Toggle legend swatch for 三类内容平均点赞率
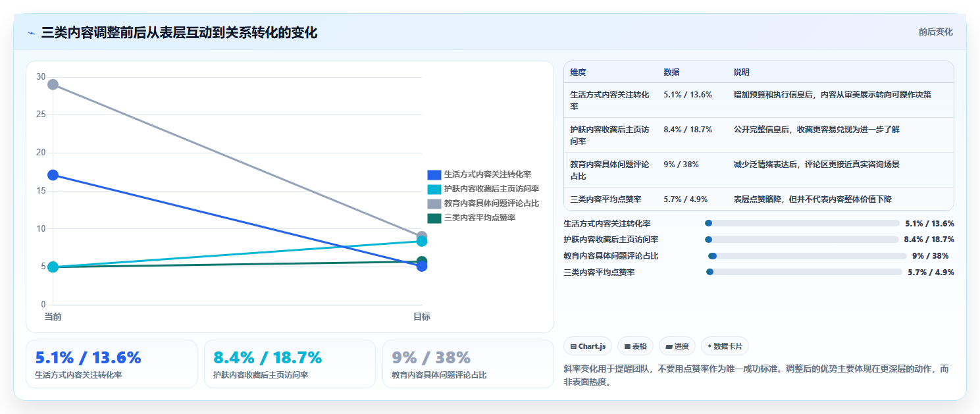980x414 pixels. 434,218
